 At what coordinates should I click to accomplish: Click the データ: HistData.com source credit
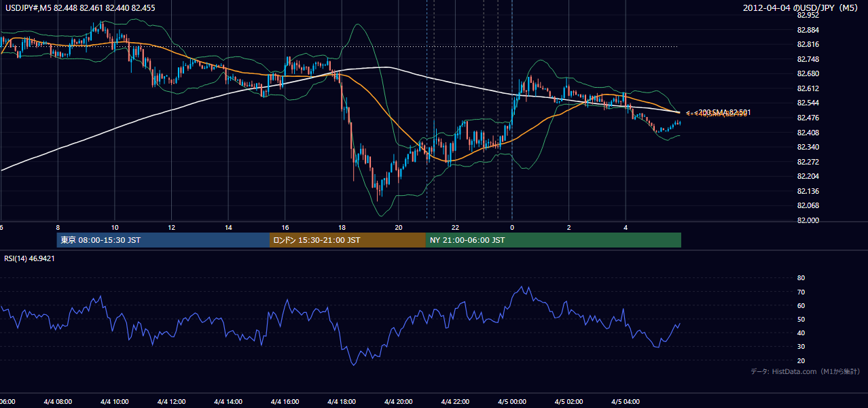pos(805,371)
